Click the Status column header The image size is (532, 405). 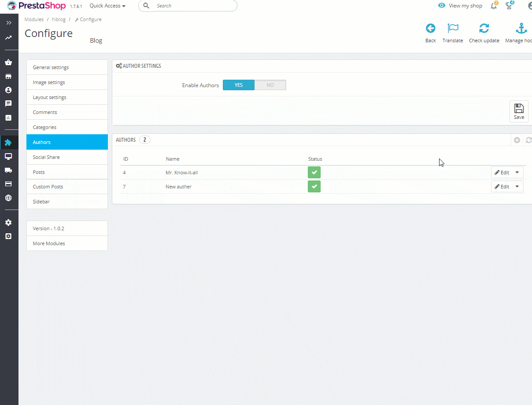[315, 159]
